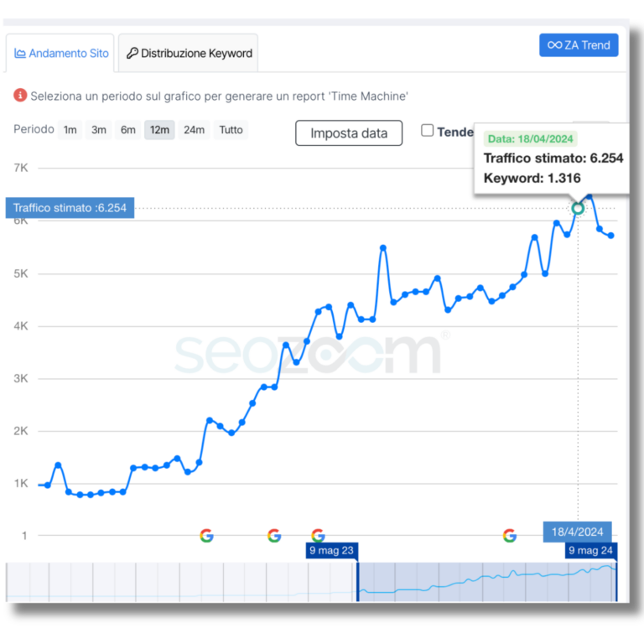Open the Andamento Sito tab
This screenshot has width=644, height=644.
click(x=61, y=53)
